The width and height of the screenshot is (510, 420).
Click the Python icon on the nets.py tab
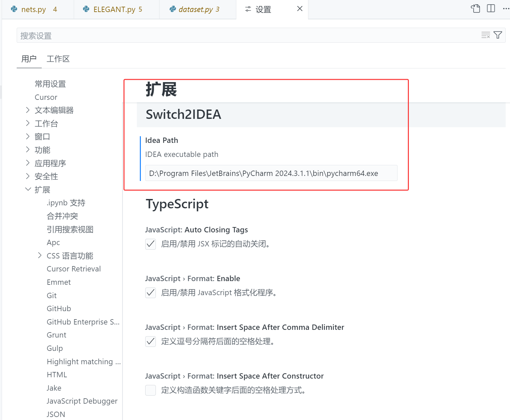click(x=14, y=9)
